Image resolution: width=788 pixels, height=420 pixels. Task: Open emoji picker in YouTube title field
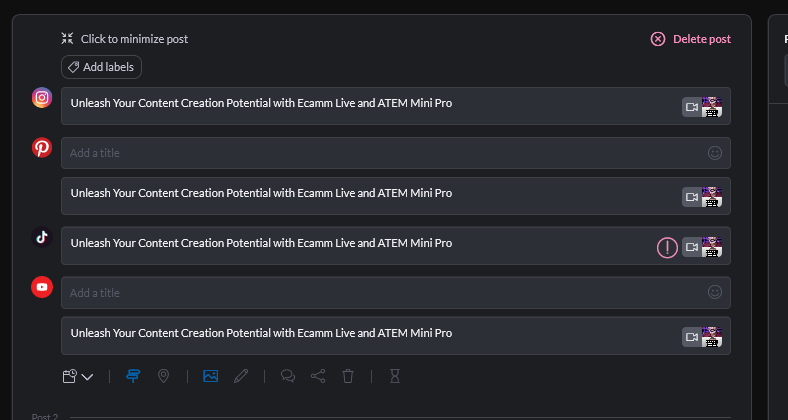point(715,292)
